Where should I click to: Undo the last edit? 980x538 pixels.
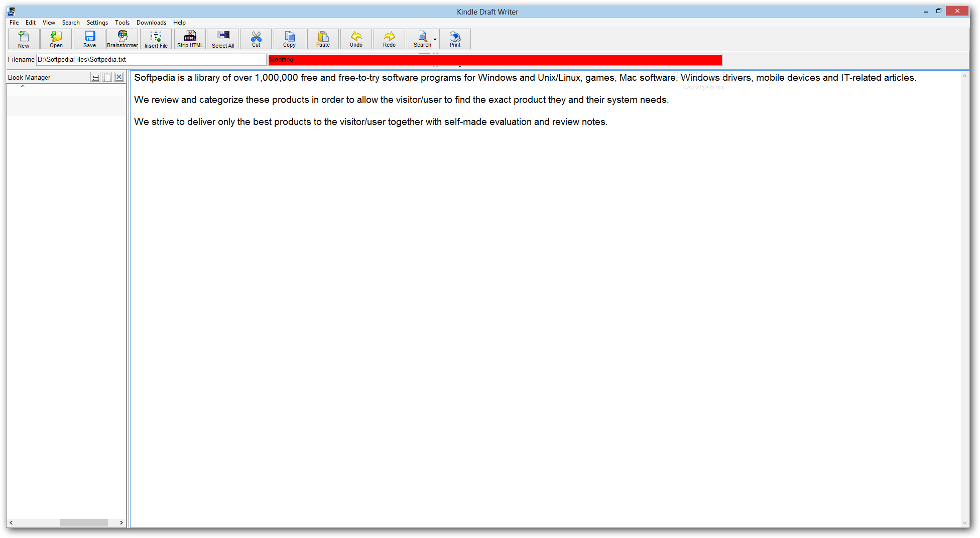click(356, 39)
